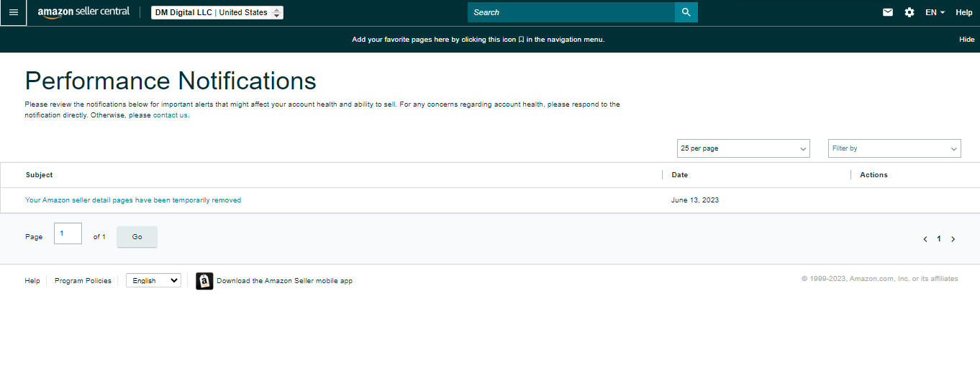Image resolution: width=980 pixels, height=371 pixels.
Task: Open the mail messages icon
Action: [x=888, y=12]
